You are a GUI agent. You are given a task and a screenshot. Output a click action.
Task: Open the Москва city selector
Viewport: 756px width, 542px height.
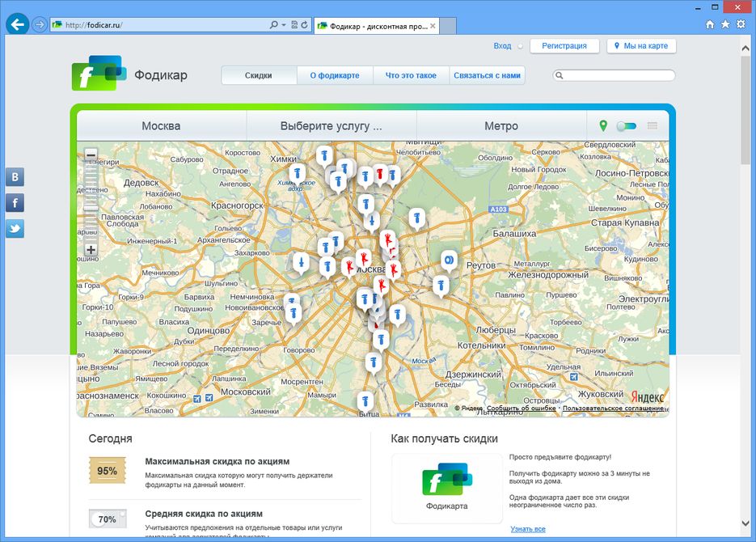point(161,126)
